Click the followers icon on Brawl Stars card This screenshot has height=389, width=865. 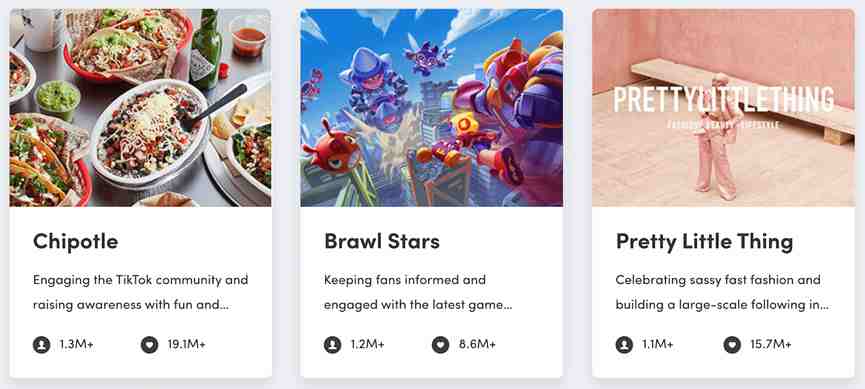(x=333, y=345)
